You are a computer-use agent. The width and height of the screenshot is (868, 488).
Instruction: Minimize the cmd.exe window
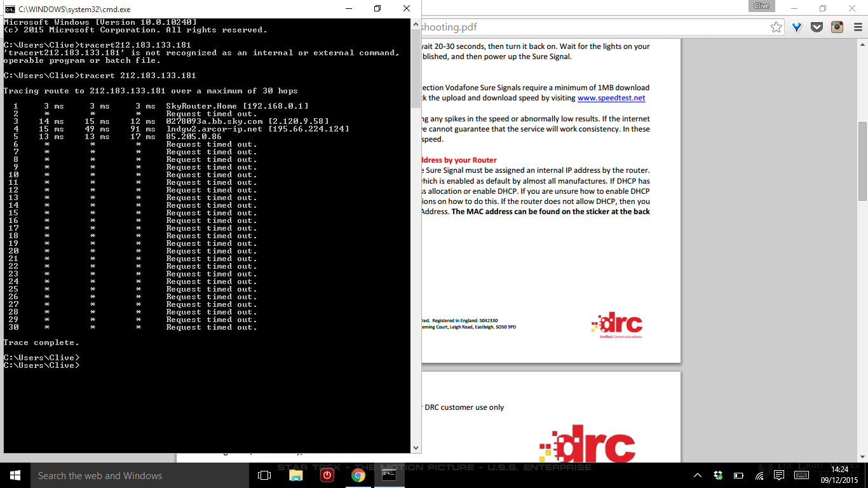pyautogui.click(x=348, y=9)
